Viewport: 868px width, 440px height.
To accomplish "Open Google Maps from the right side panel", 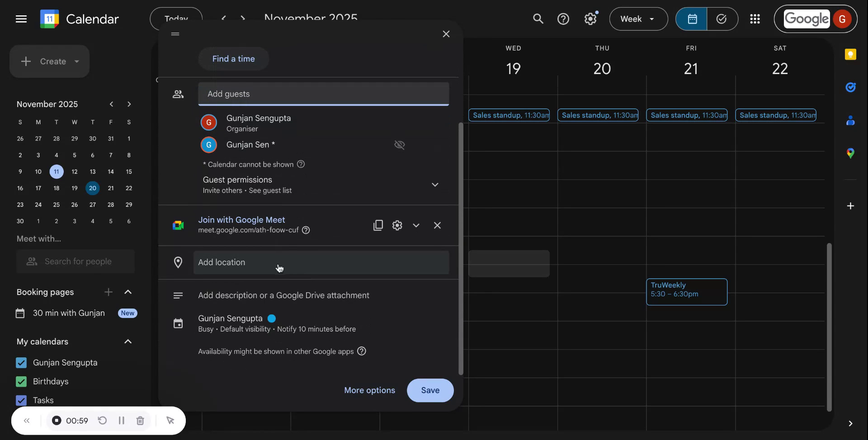I will point(851,153).
